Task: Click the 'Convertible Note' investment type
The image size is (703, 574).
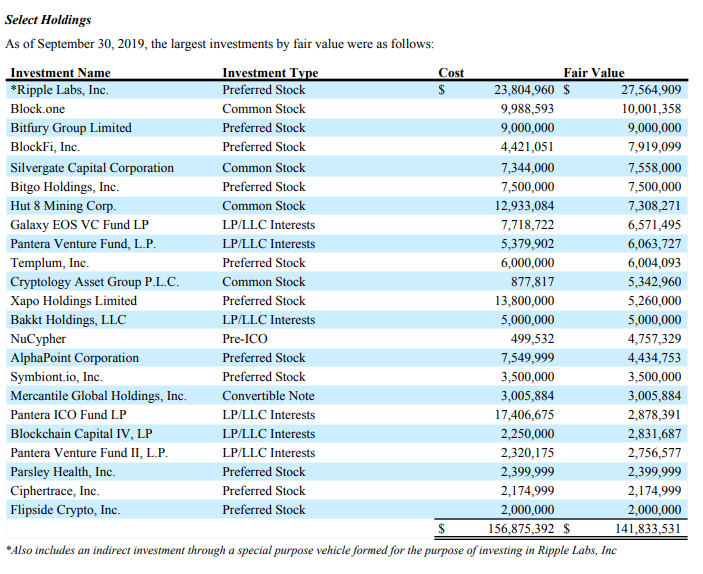Action: click(x=268, y=396)
